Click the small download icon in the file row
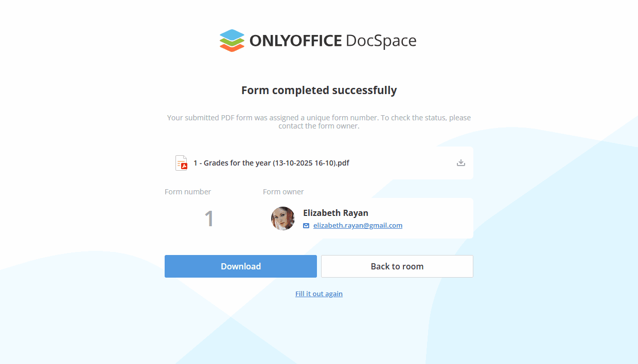 pos(461,163)
